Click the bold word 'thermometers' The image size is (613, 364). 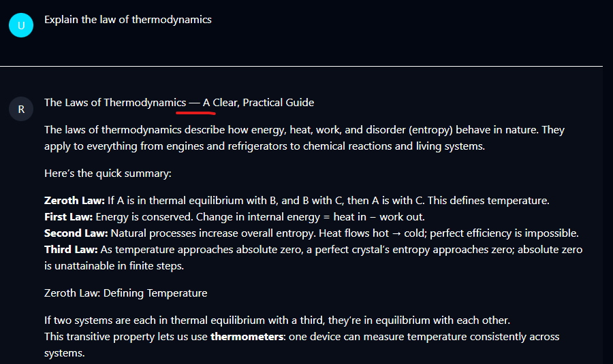point(247,337)
